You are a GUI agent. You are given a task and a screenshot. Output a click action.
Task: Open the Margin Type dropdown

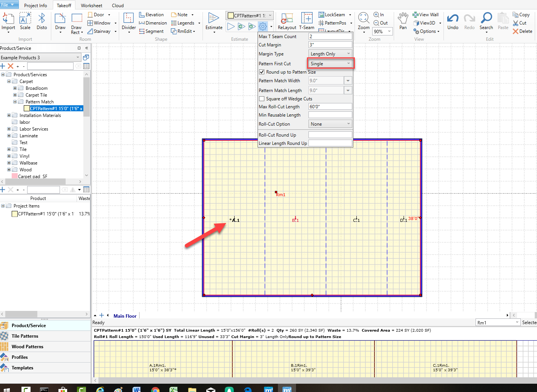pyautogui.click(x=330, y=54)
